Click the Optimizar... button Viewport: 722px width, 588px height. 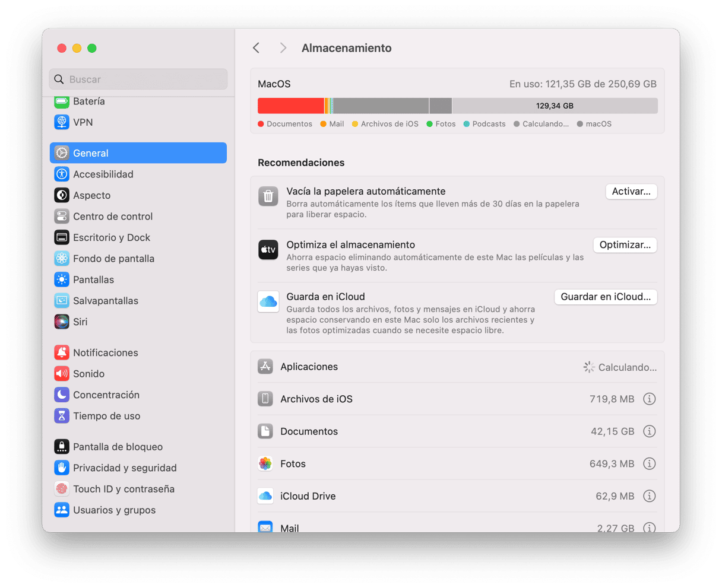pyautogui.click(x=625, y=245)
